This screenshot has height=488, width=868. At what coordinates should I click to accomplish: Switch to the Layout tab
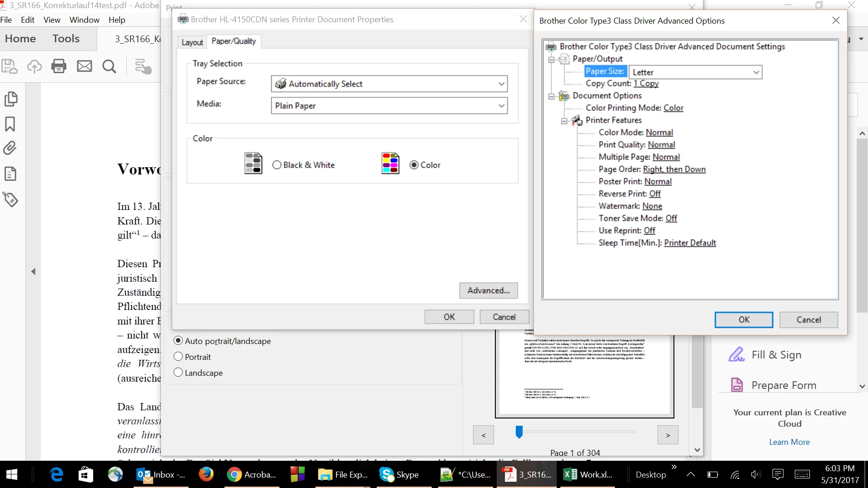point(192,42)
